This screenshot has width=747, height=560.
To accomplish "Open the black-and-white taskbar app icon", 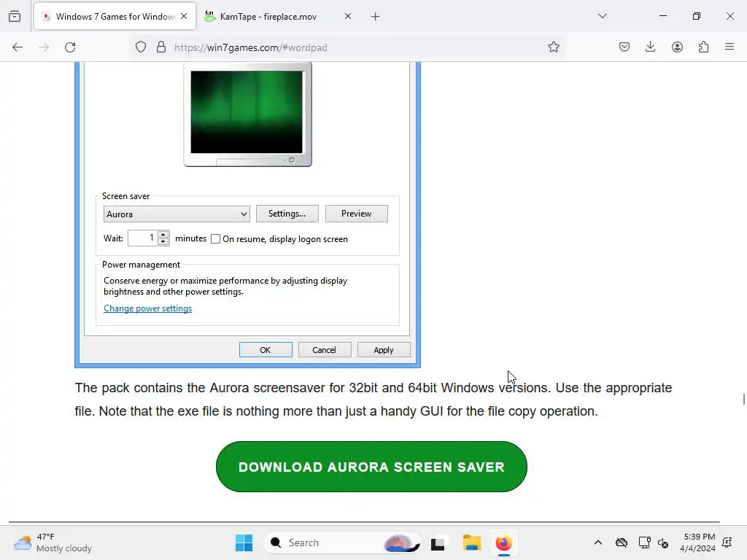I will (438, 543).
